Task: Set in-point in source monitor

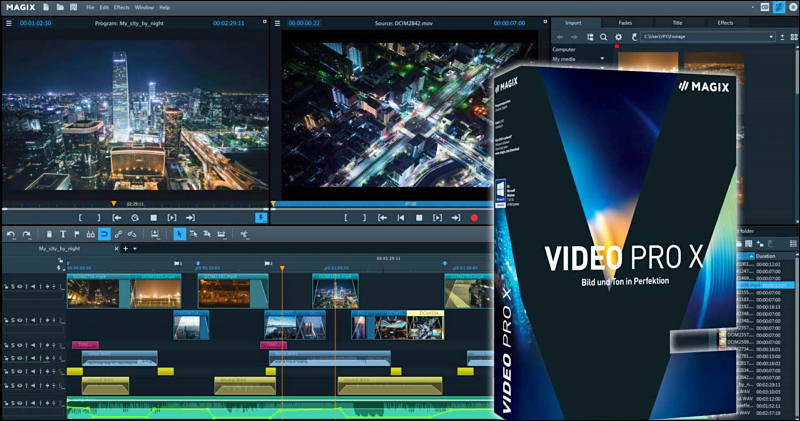Action: pos(345,218)
